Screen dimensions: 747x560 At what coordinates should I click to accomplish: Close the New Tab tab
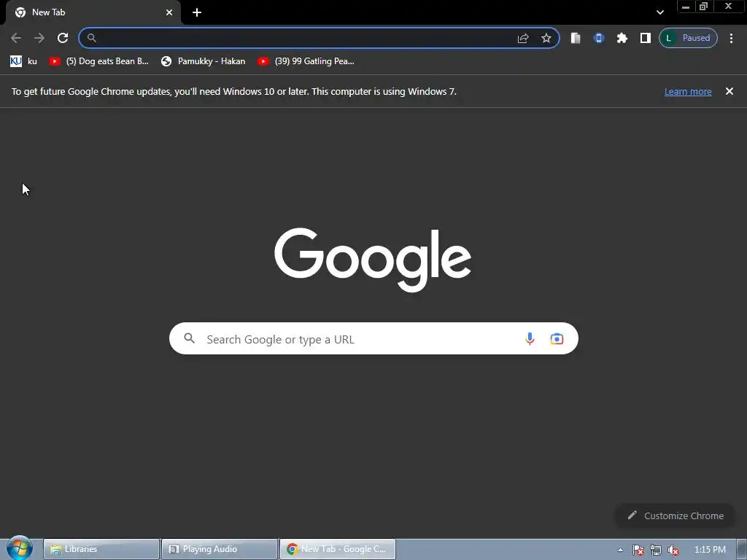coord(169,12)
